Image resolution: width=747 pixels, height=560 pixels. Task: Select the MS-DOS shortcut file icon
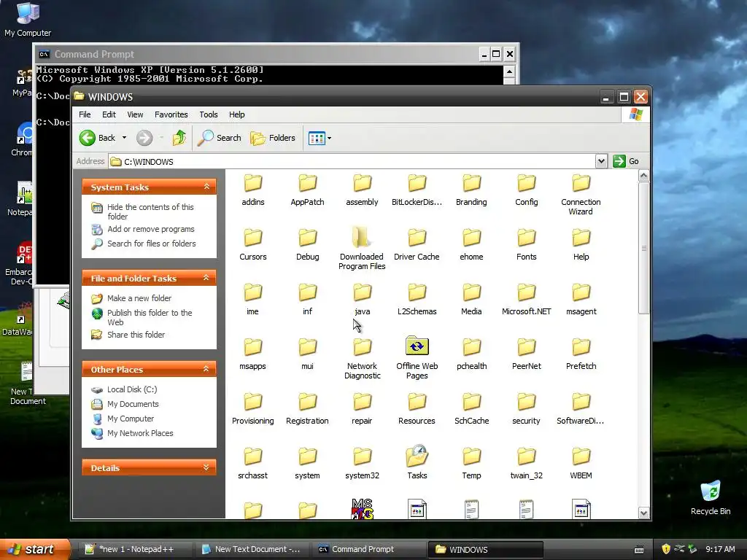362,508
